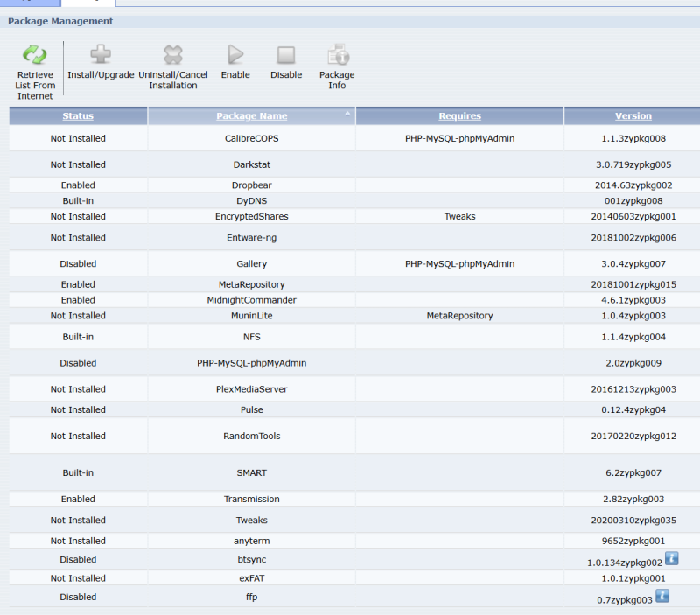This screenshot has height=615, width=700.
Task: Select the SMART package name
Action: coord(251,472)
